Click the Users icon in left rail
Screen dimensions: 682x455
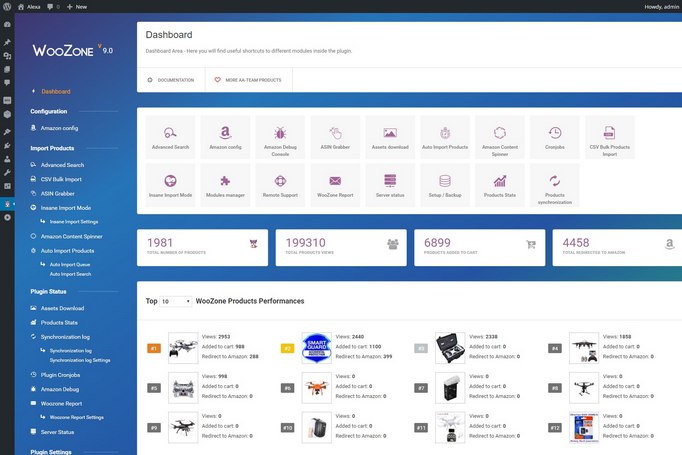(x=7, y=159)
